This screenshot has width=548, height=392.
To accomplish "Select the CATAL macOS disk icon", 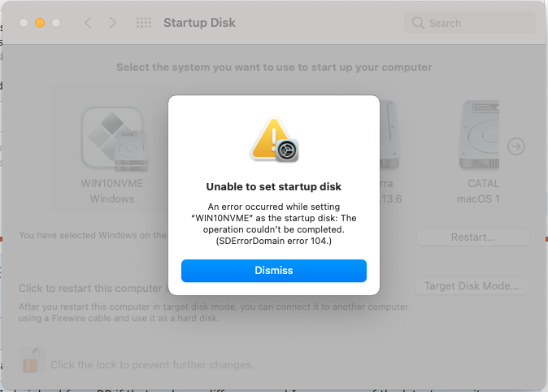I will tap(479, 135).
